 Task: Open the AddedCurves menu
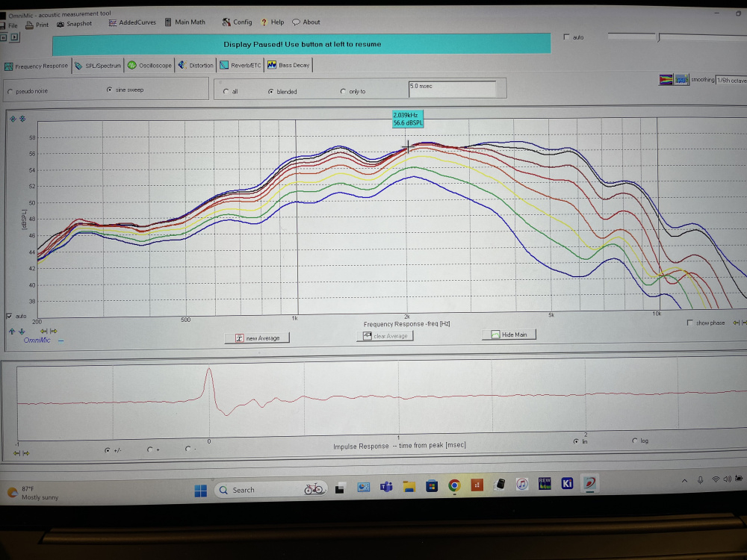click(131, 22)
